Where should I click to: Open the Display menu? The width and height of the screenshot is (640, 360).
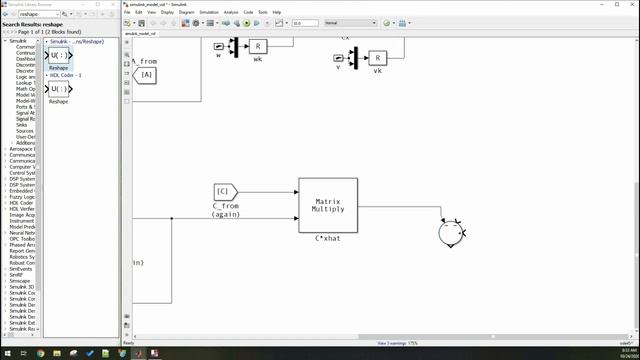[x=167, y=12]
